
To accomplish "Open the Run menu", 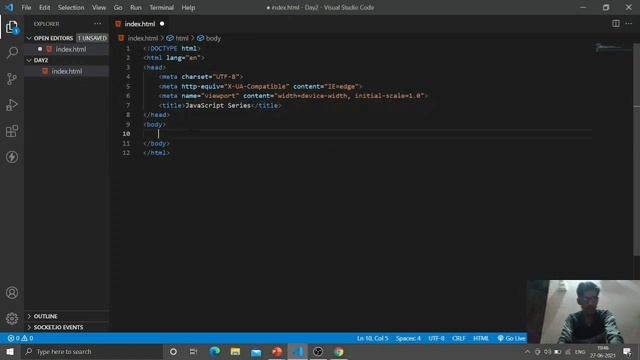I will (x=136, y=7).
